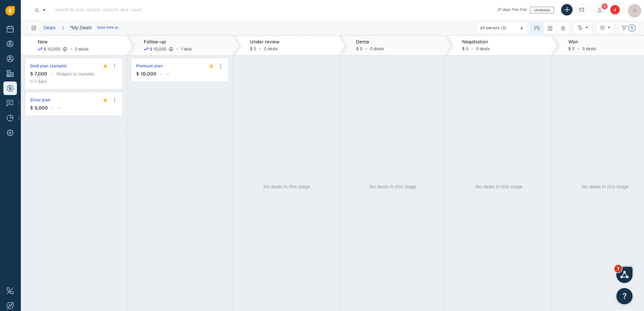Click the compass icon at sidebar bottom
Image resolution: width=644 pixels, height=311 pixels.
(10, 305)
